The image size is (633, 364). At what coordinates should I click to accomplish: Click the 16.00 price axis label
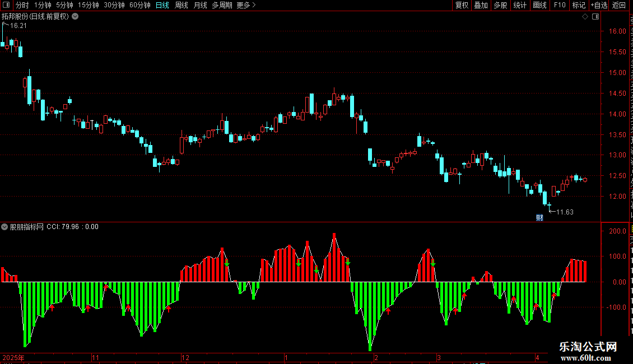click(x=617, y=31)
